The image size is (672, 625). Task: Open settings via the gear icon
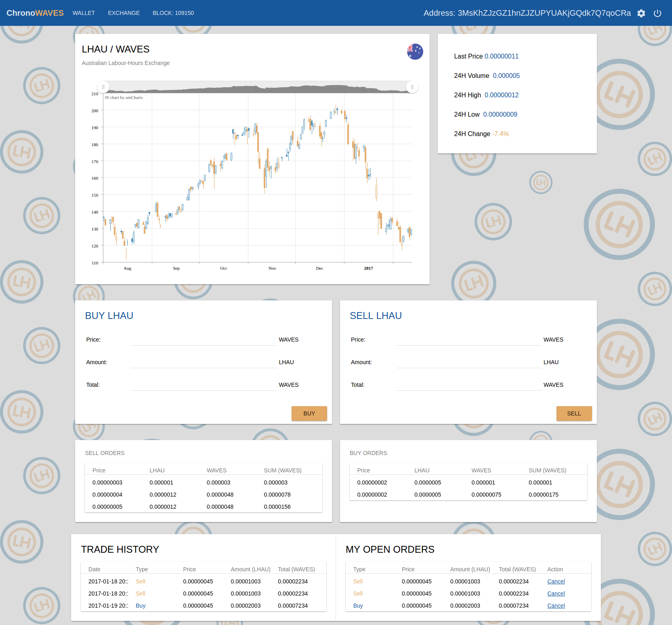pyautogui.click(x=641, y=13)
